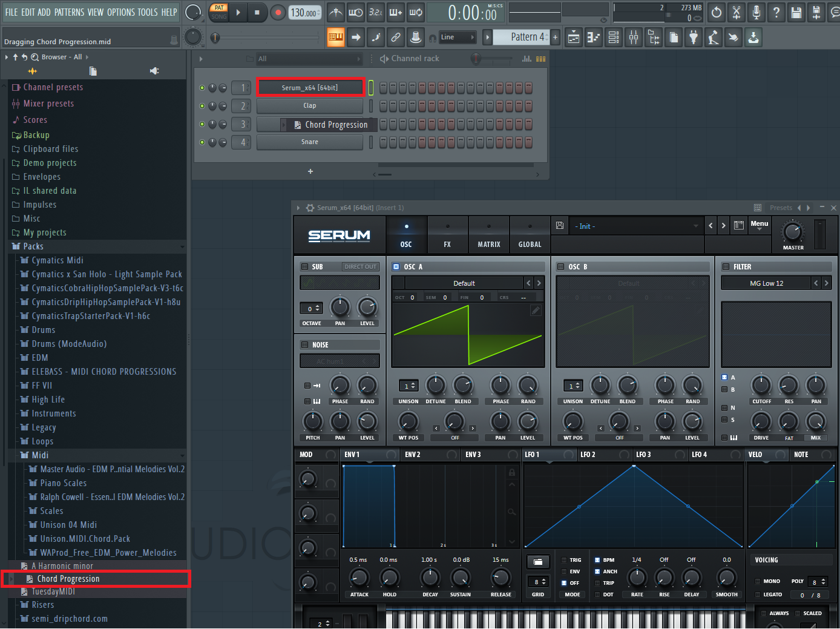The width and height of the screenshot is (840, 629).
Task: Click the OSC A wavetable edit pencil
Action: point(536,311)
